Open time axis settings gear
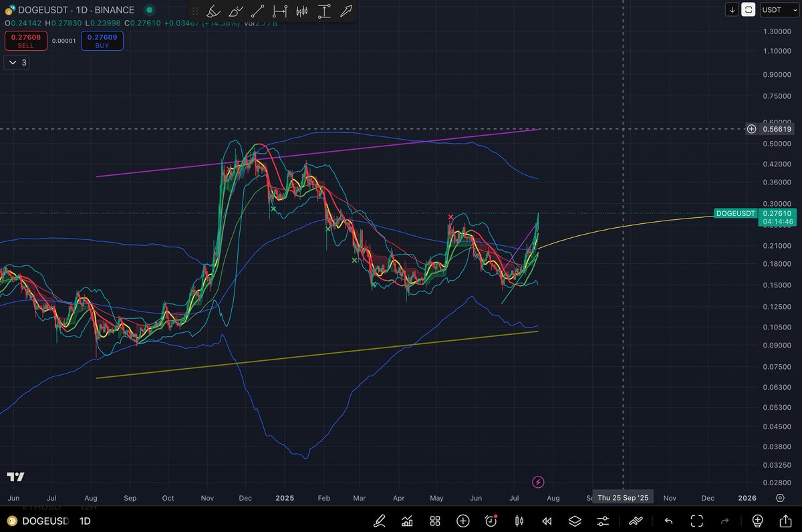This screenshot has height=532, width=802. pyautogui.click(x=780, y=498)
